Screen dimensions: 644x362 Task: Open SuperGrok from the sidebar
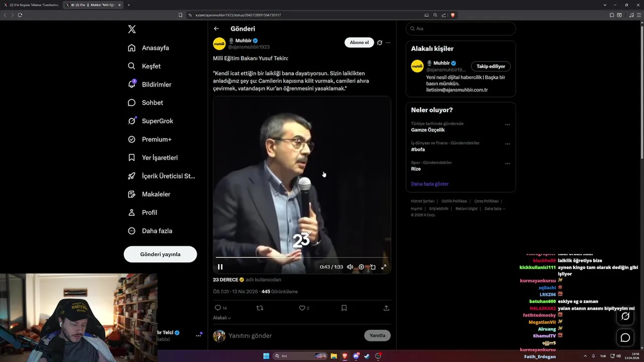point(150,121)
